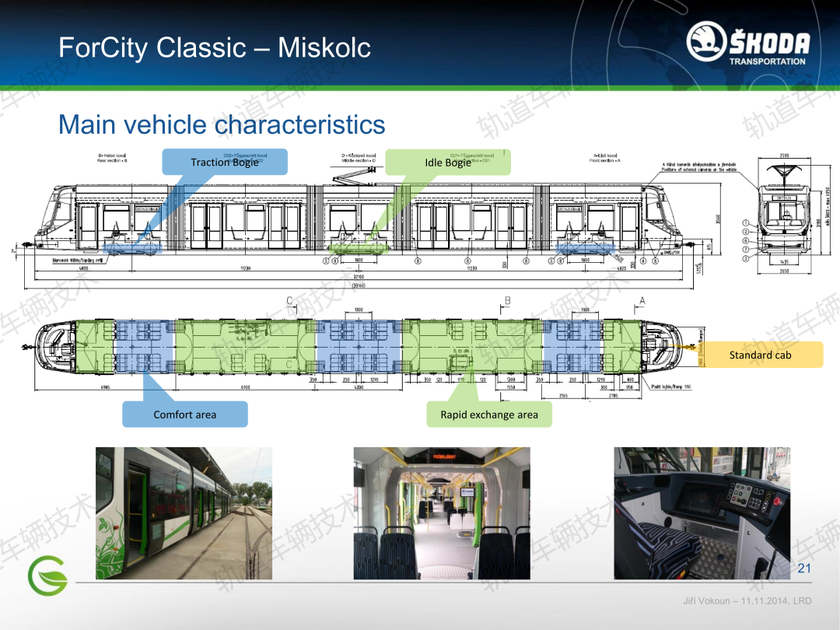Click the Standard cab yellow label
840x630 pixels.
(760, 355)
